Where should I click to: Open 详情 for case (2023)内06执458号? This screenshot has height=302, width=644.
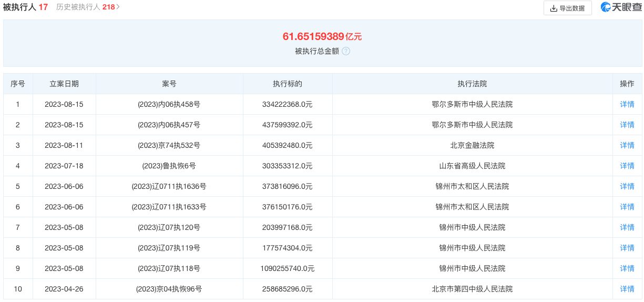point(627,104)
